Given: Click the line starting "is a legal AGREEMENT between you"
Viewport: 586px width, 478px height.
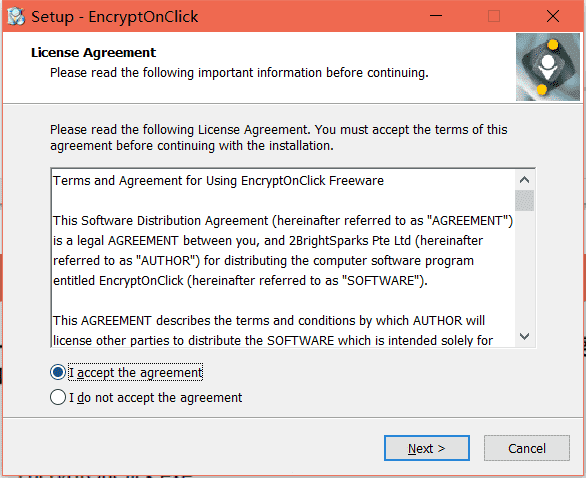Looking at the screenshot, I should pyautogui.click(x=268, y=241).
